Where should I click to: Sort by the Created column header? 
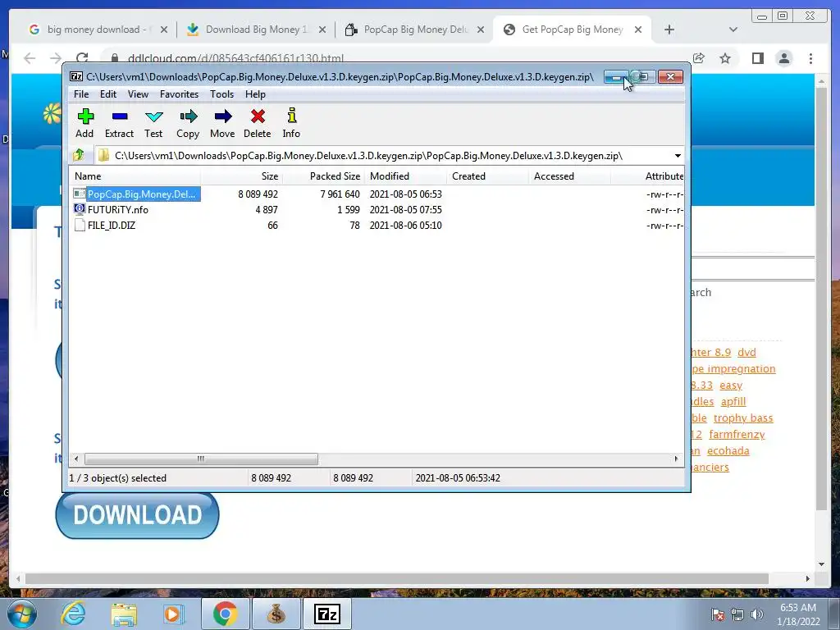tap(487, 176)
